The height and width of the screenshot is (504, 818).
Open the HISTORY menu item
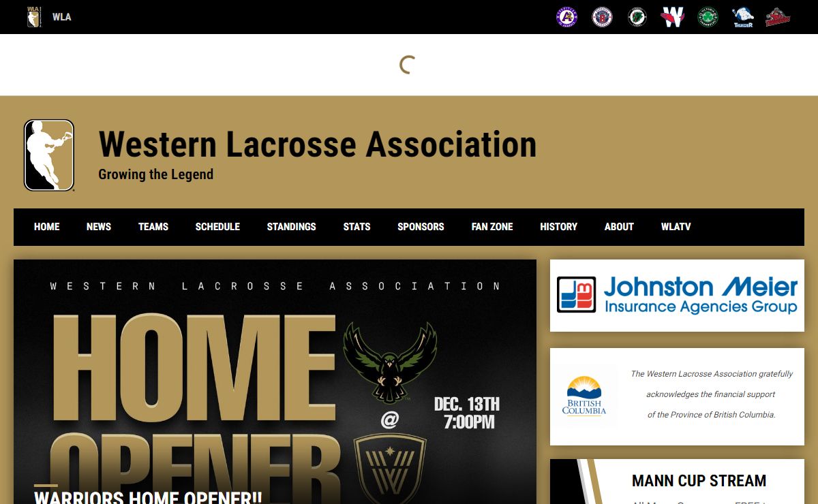coord(559,227)
